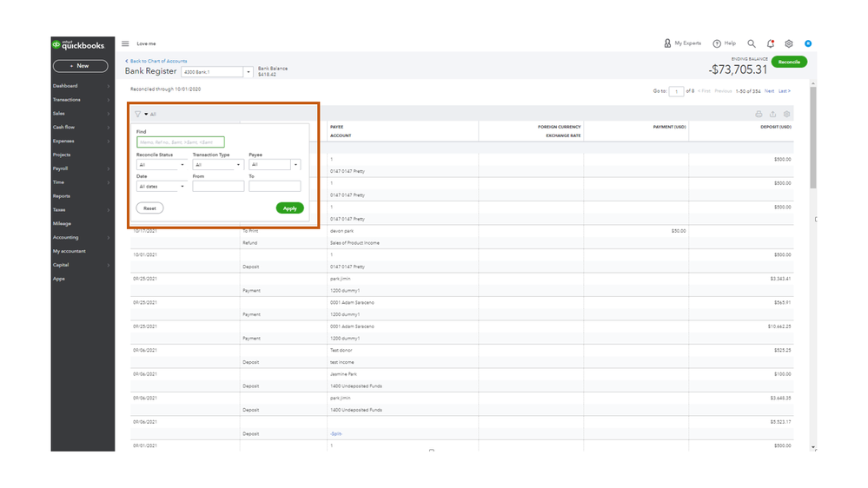868x488 pixels.
Task: Jump to the Last page link
Action: [x=785, y=90]
